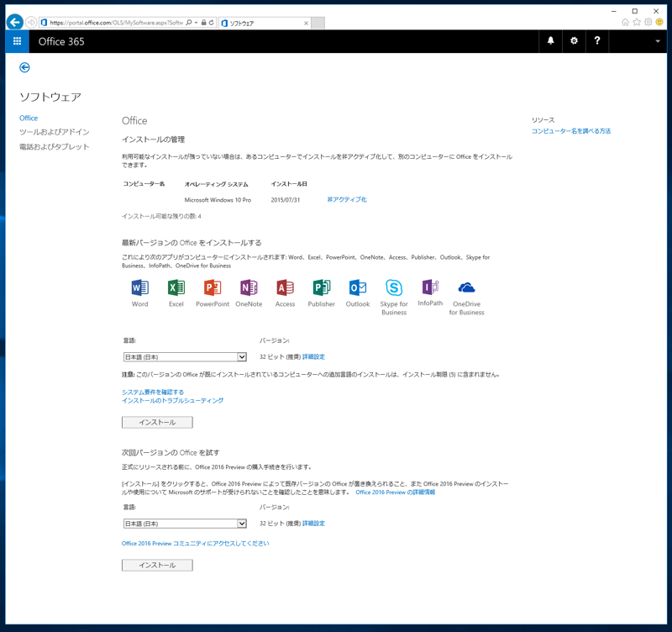Open a new browser tab
Viewport: 672px width, 632px height.
coord(318,23)
